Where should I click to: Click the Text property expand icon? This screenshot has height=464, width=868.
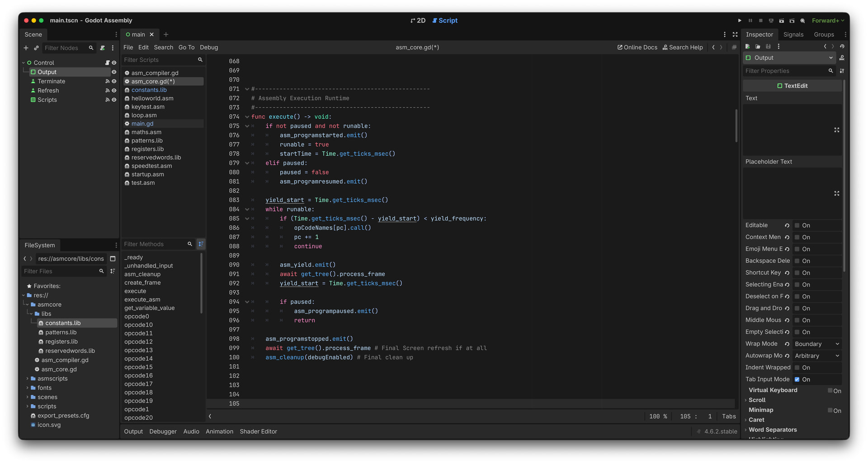[x=836, y=130]
